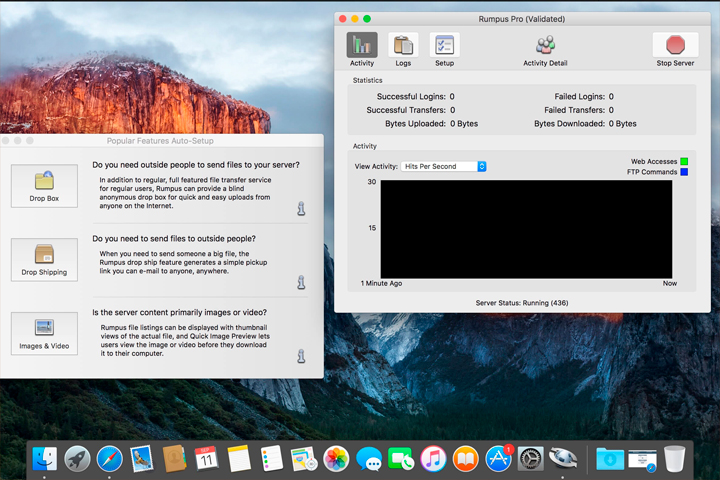Viewport: 720px width, 480px height.
Task: Click the Stop Server button
Action: [675, 50]
